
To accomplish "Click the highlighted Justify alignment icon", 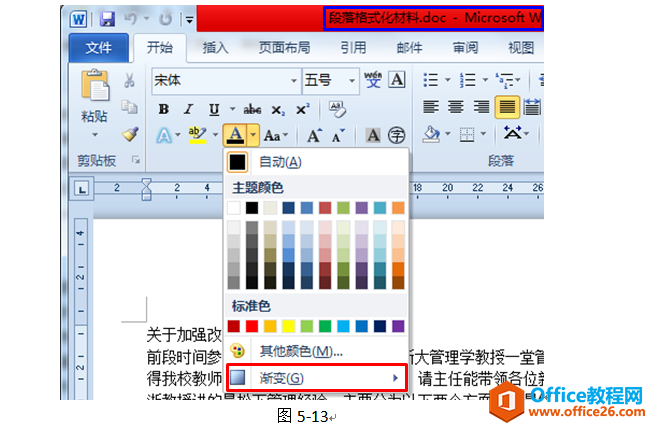I will coord(507,107).
